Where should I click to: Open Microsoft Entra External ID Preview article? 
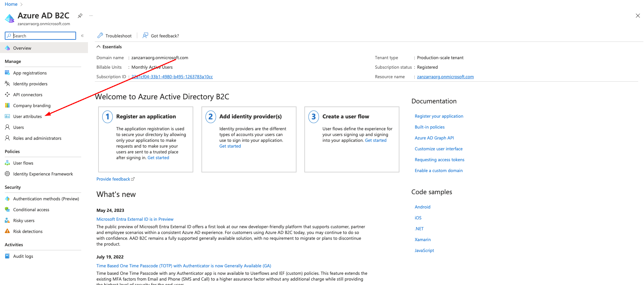click(x=135, y=219)
